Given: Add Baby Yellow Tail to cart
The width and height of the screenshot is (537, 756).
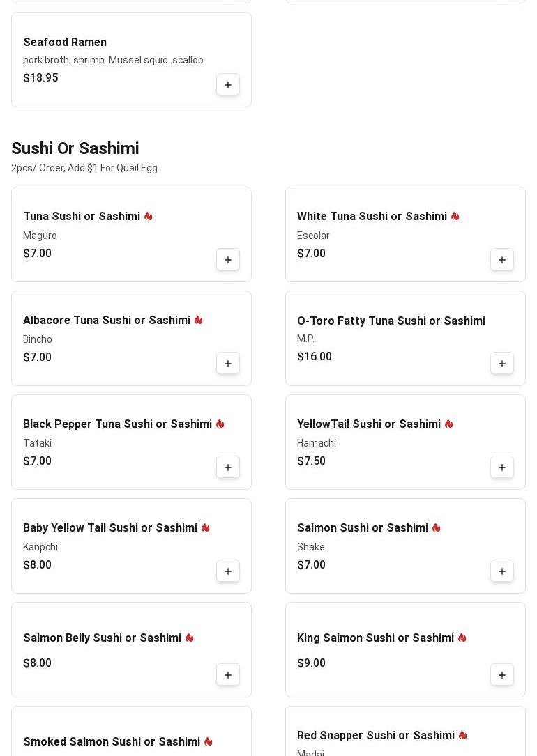Looking at the screenshot, I should [x=228, y=571].
